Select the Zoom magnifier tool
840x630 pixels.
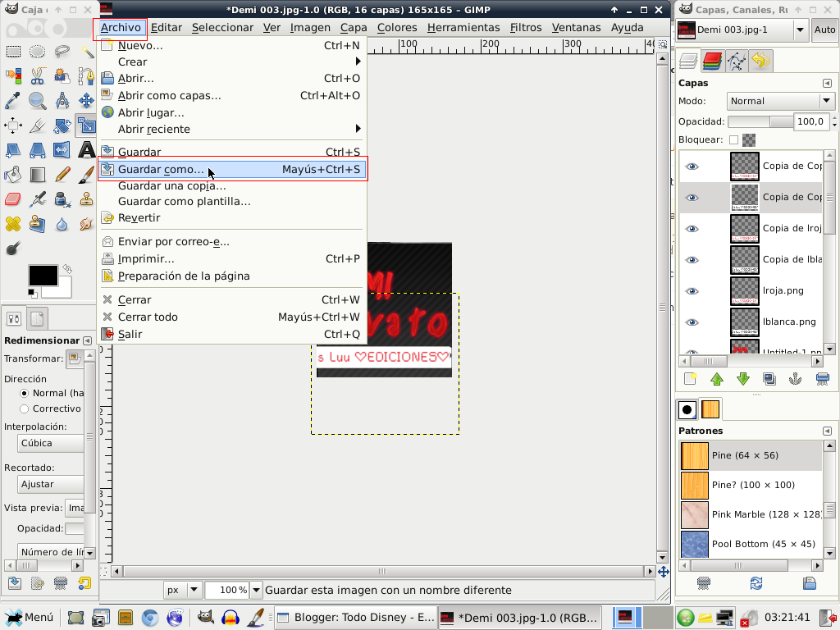(37, 101)
